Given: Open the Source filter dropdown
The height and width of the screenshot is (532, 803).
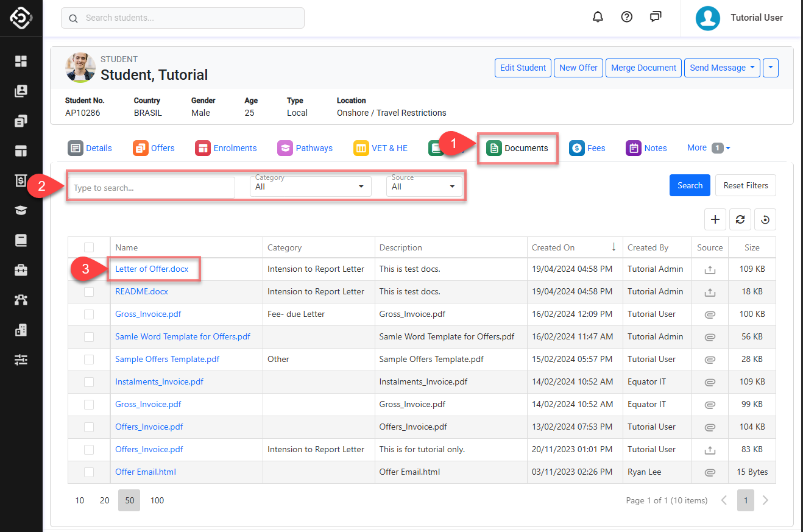Looking at the screenshot, I should pyautogui.click(x=424, y=186).
